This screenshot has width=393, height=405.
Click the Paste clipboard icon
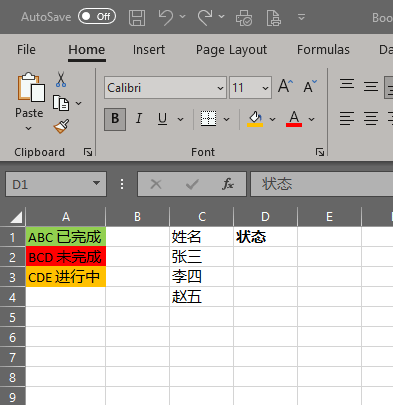pos(31,87)
